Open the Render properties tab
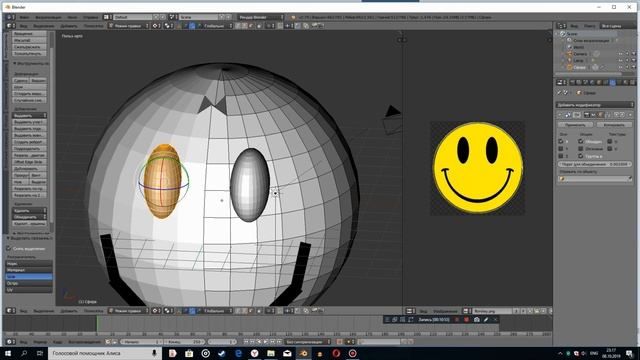This screenshot has height=360, width=640. (572, 82)
